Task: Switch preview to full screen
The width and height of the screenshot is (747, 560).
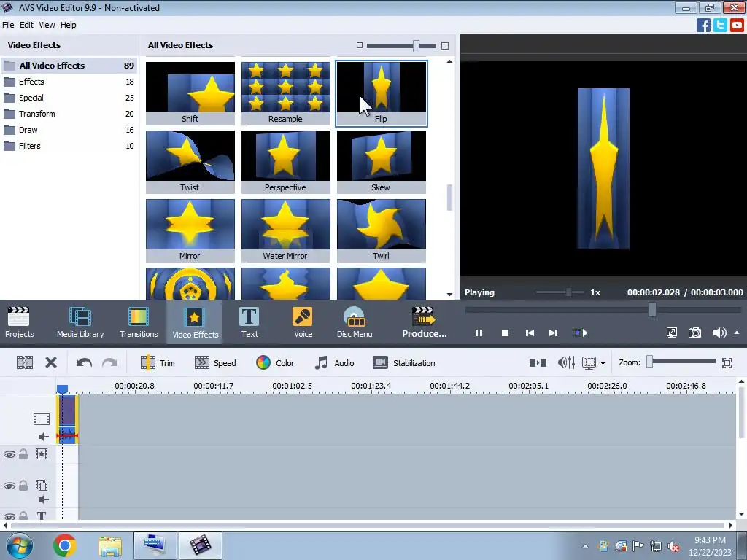Action: (x=671, y=332)
